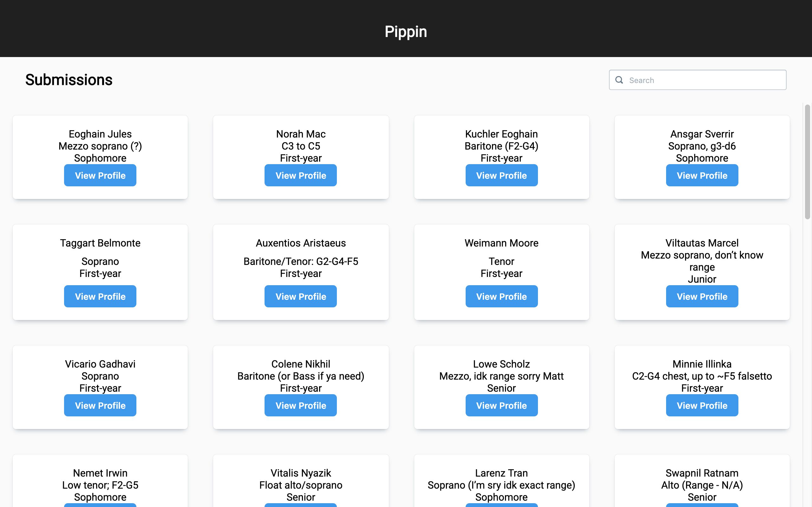Open Auxentios Aristaeus profile

pos(300,296)
